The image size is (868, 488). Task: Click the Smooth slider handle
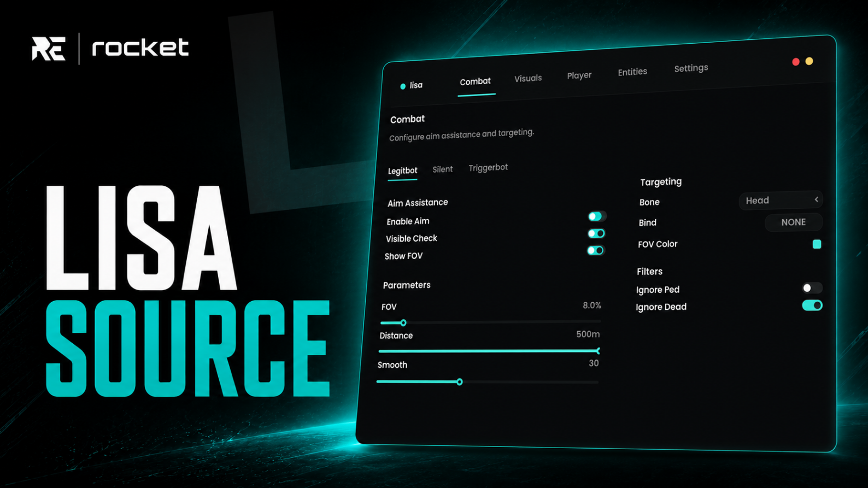[459, 382]
